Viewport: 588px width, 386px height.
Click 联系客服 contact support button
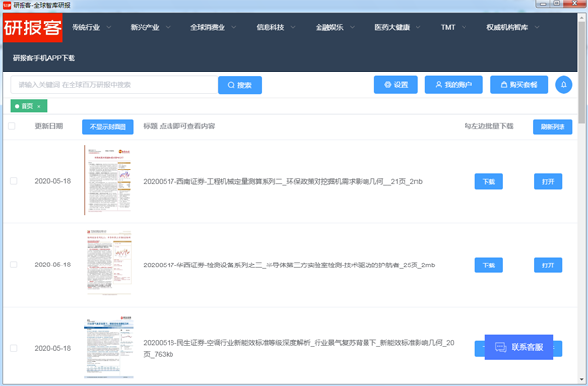518,347
